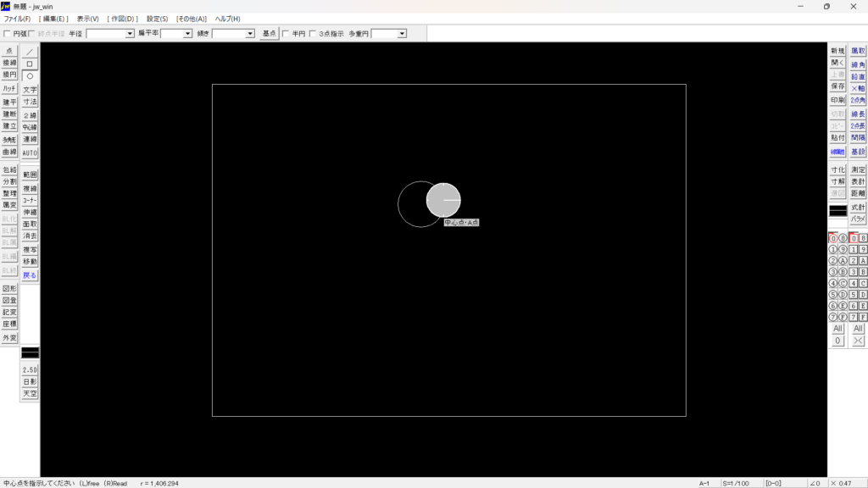This screenshot has width=868, height=488.
Task: Select the rectangle (□) drawing tool
Action: pyautogui.click(x=30, y=64)
